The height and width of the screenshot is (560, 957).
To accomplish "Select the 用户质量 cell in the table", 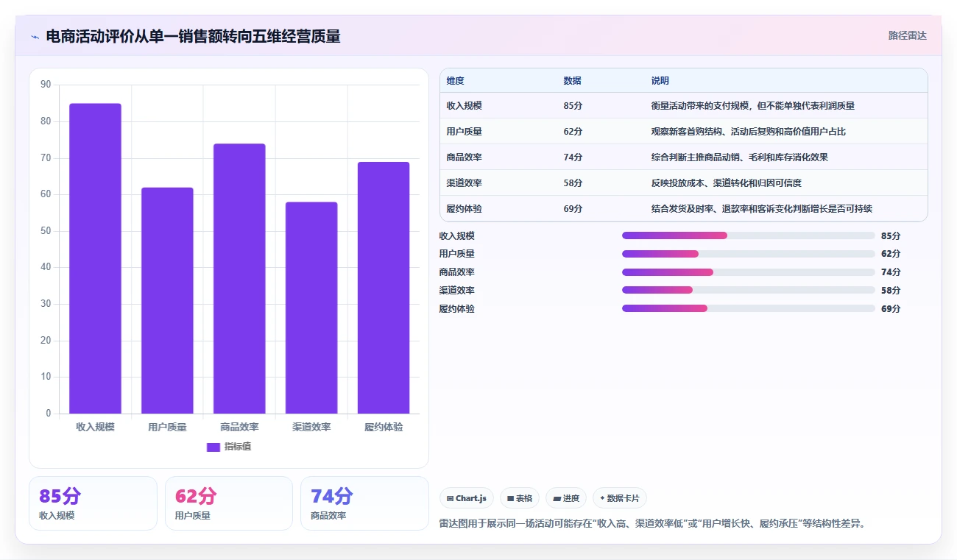I will click(464, 132).
